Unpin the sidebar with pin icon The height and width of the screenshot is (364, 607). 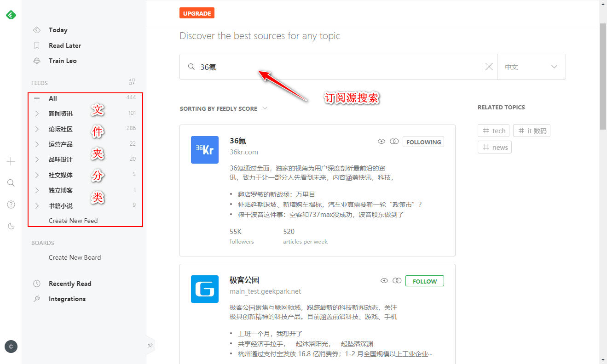(x=150, y=345)
